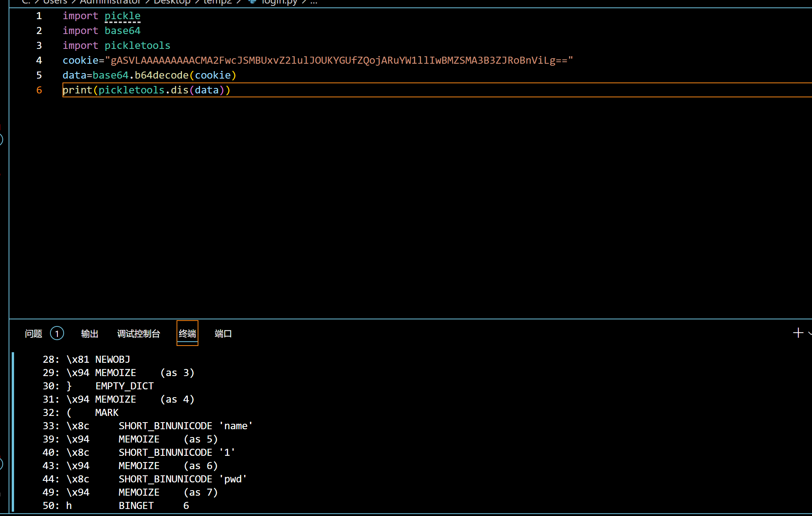Click terminal line '28: \x81 NEWOBJ'
The image size is (812, 516).
[86, 359]
